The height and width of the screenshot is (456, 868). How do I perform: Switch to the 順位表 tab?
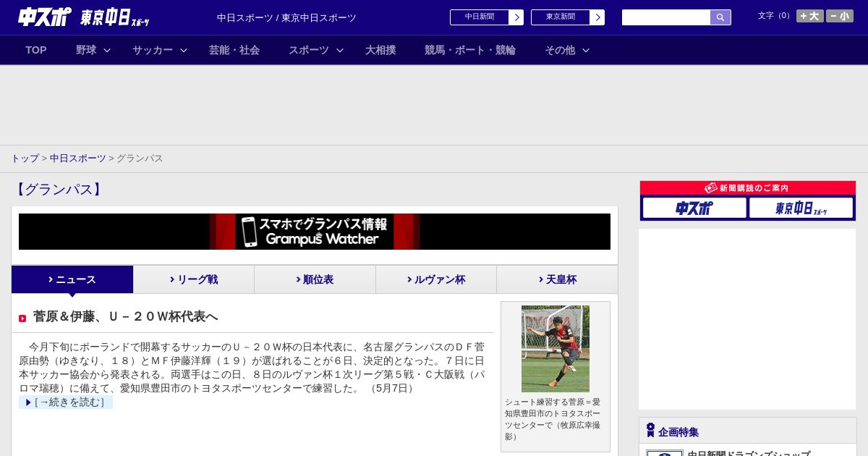coord(315,279)
